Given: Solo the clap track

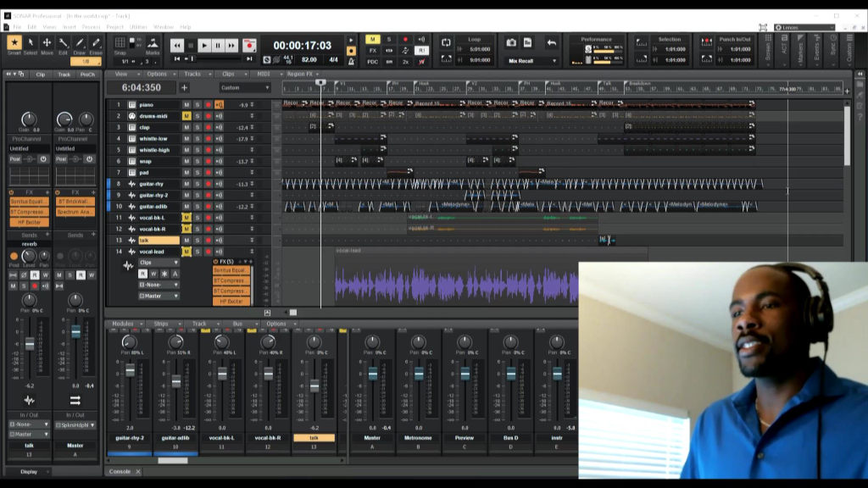Looking at the screenshot, I should 197,127.
